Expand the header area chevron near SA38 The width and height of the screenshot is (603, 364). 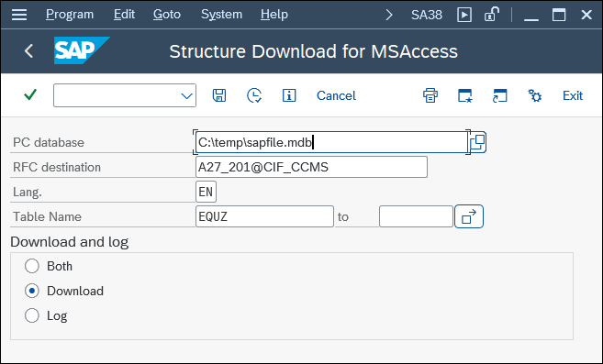pyautogui.click(x=389, y=15)
